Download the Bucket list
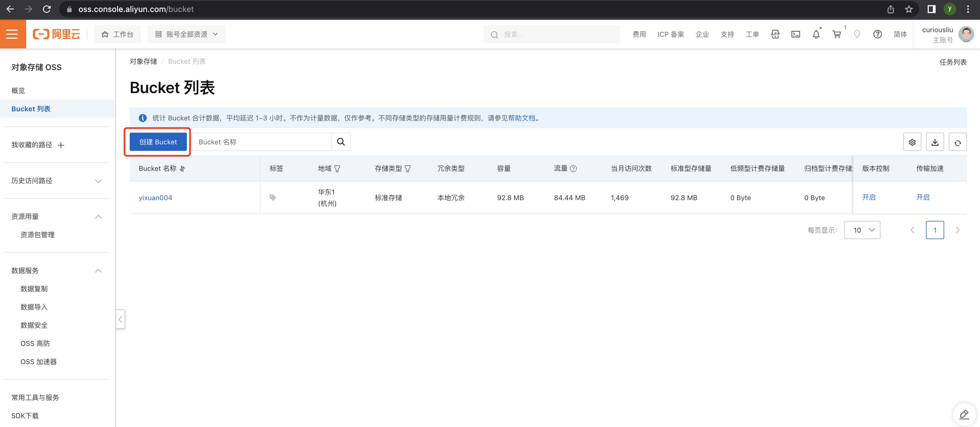The width and height of the screenshot is (980, 427). pyautogui.click(x=935, y=142)
